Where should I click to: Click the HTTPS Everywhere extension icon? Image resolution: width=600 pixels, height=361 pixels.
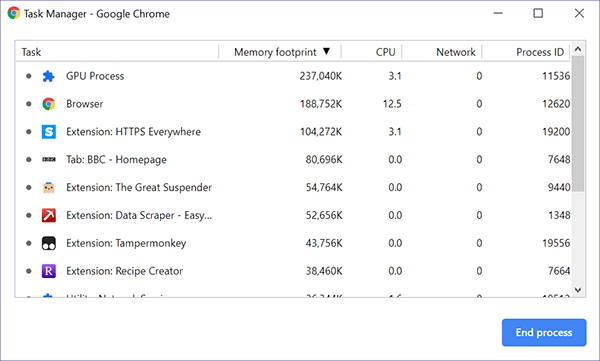[49, 132]
